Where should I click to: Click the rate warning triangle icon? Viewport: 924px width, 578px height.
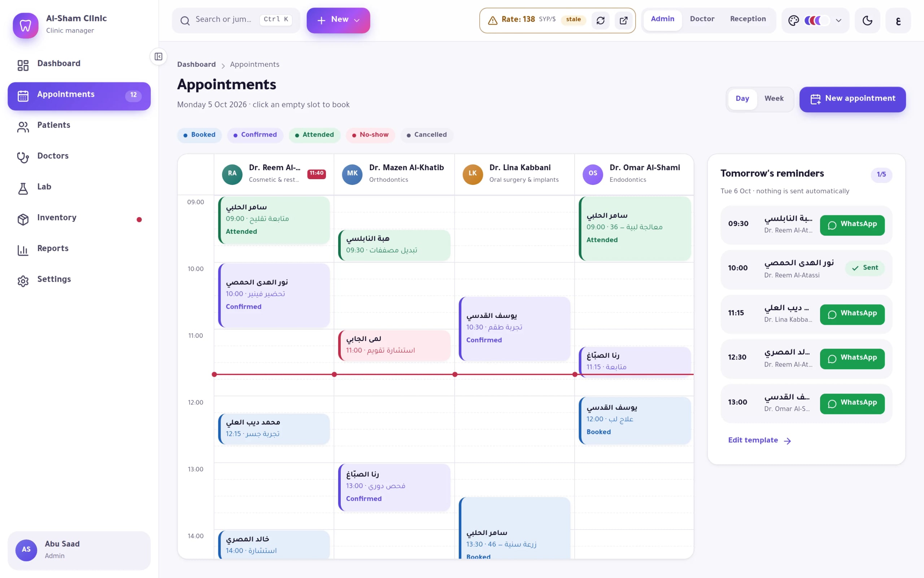(493, 20)
